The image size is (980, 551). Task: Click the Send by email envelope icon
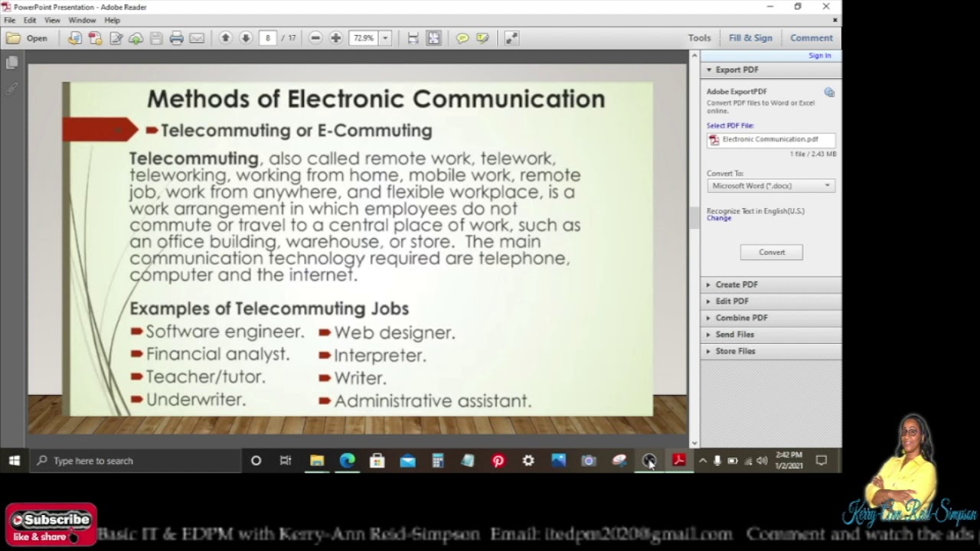[x=197, y=37]
